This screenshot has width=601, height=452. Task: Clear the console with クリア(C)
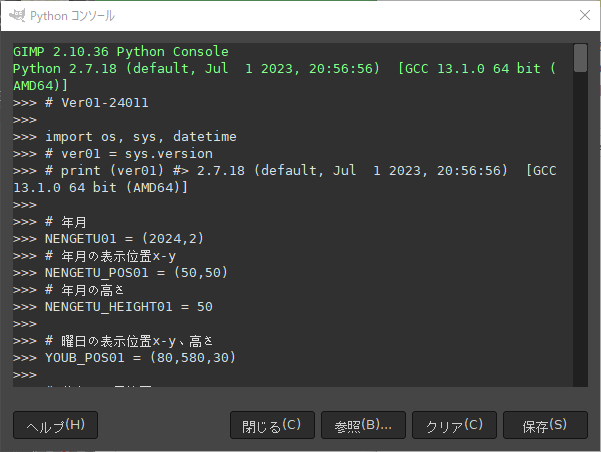coord(454,425)
